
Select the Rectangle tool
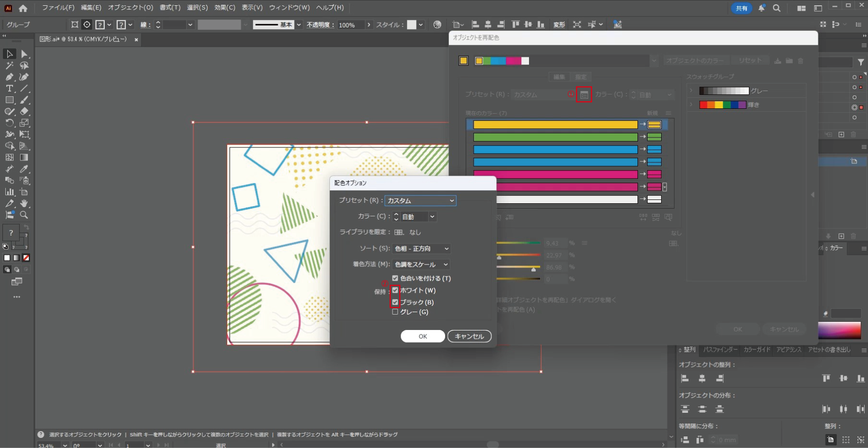pos(9,100)
